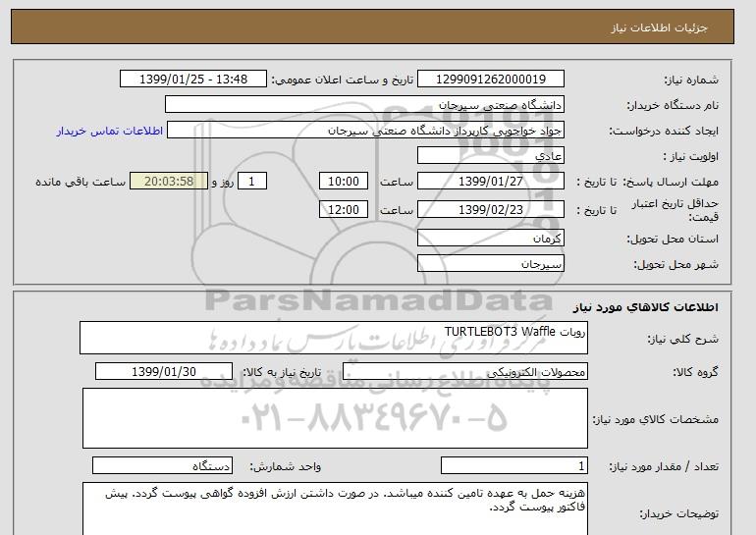This screenshot has width=756, height=535.
Task: Click the label شماره نیاز
Action: click(691, 80)
